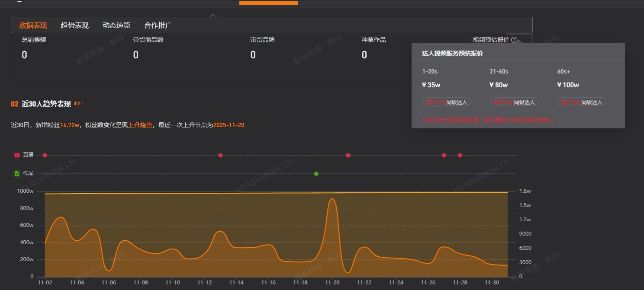The image size is (644, 290).
Task: Click the red quote disclaimer note
Action: pyautogui.click(x=488, y=120)
